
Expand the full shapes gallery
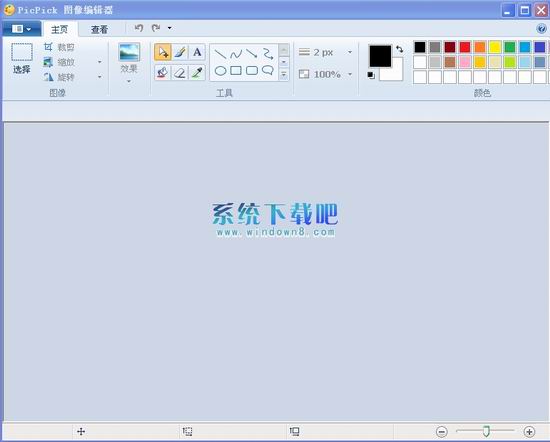pos(284,74)
